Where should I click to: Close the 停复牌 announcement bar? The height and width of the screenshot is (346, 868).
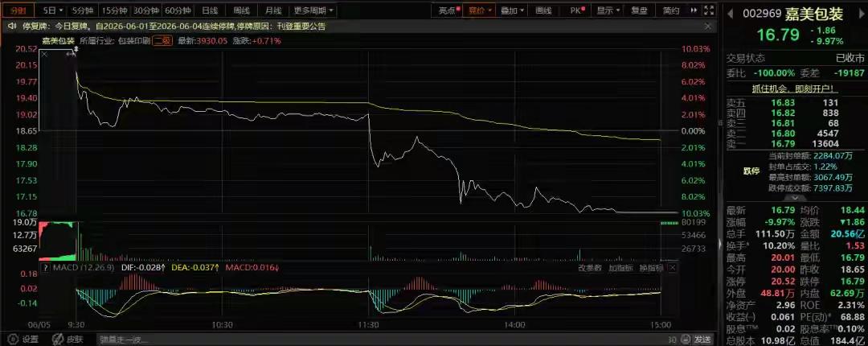708,26
